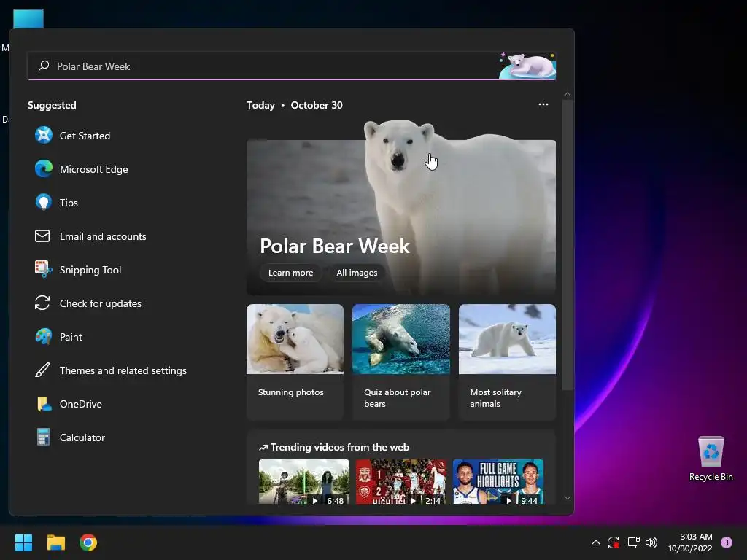
Task: Show hidden tray icons chevron
Action: click(x=595, y=542)
